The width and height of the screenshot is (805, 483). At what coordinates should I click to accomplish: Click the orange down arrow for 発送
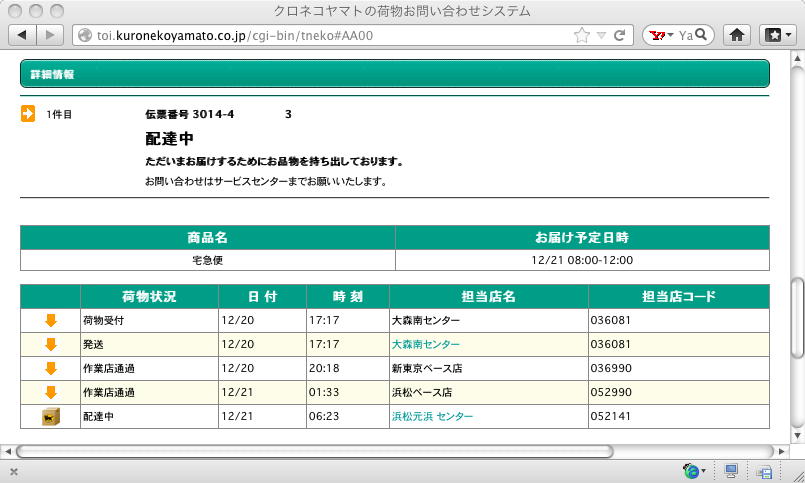pos(50,344)
